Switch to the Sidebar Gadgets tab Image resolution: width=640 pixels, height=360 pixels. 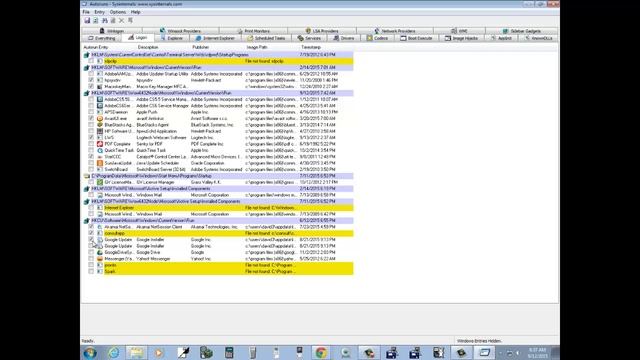522,31
